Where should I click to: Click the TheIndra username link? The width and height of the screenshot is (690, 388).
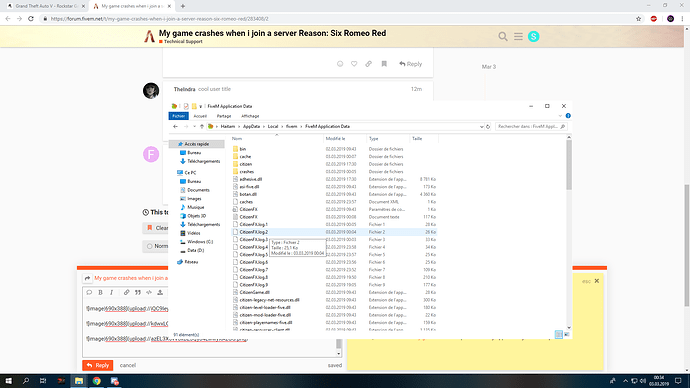[x=184, y=89]
